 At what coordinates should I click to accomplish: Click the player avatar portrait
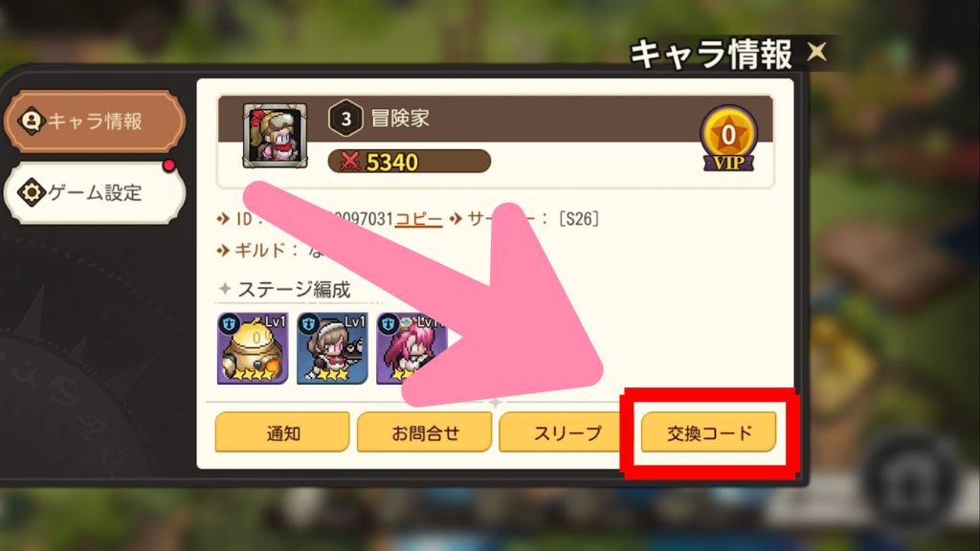pos(275,136)
